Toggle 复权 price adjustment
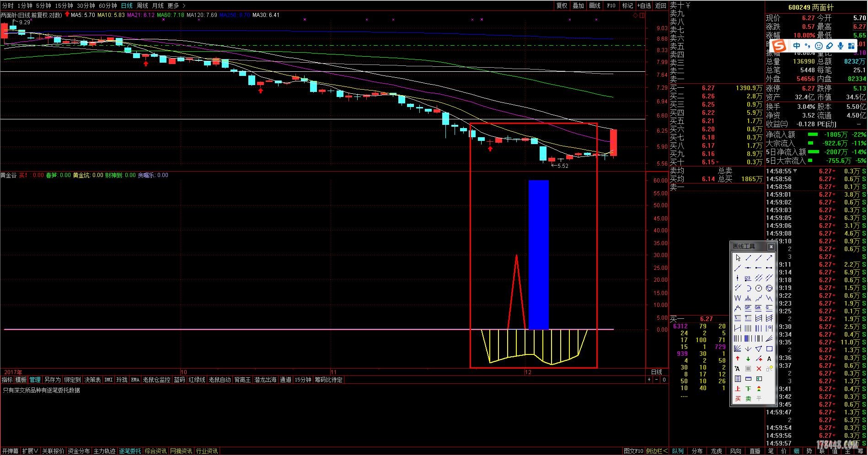868x456 pixels. (562, 5)
